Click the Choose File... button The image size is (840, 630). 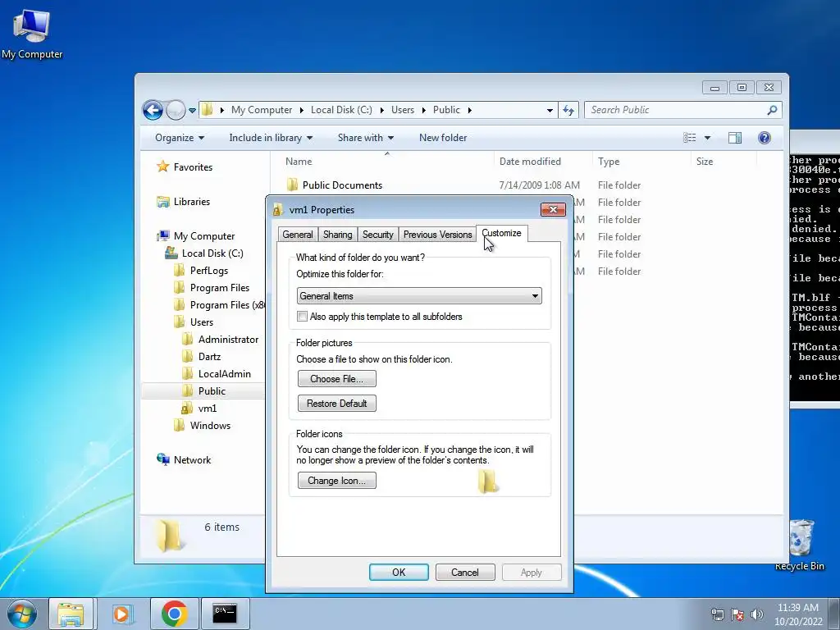[337, 379]
